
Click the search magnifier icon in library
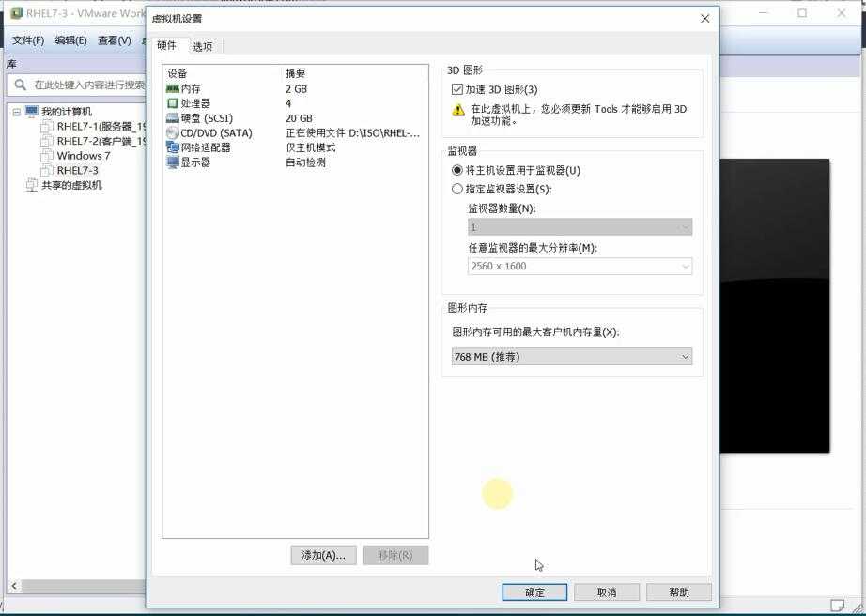21,85
